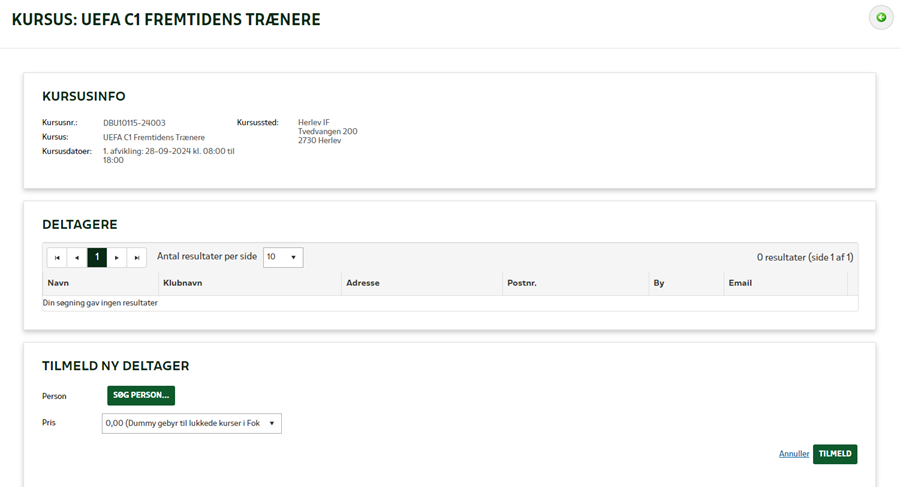Click the 'Antal resultater per side' label
The width and height of the screenshot is (900, 487).
tap(207, 257)
